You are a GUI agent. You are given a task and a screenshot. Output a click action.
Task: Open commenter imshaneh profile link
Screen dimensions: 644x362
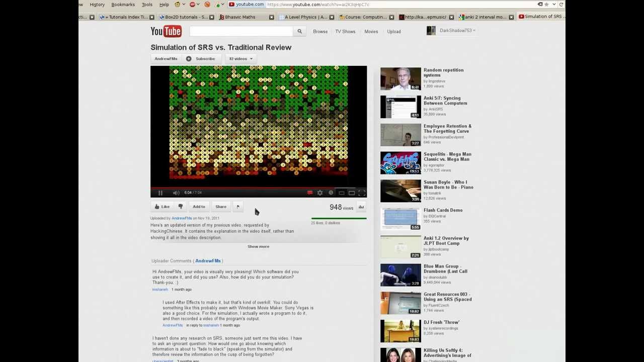pyautogui.click(x=160, y=290)
